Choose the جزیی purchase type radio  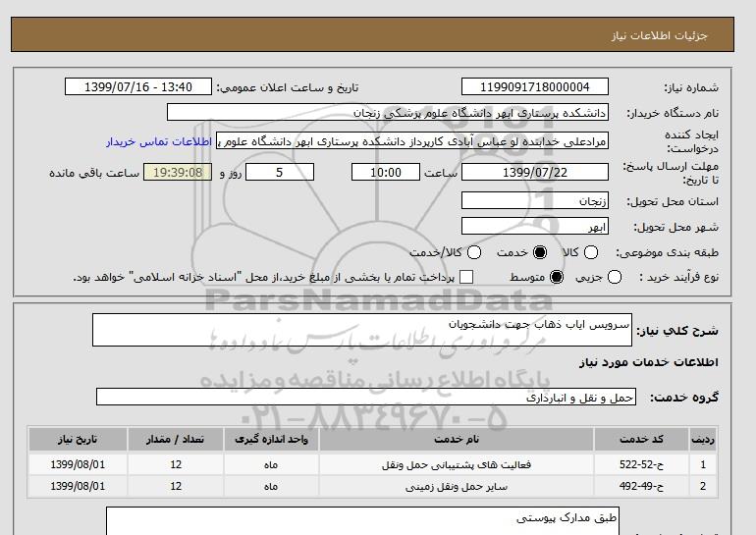click(x=615, y=277)
